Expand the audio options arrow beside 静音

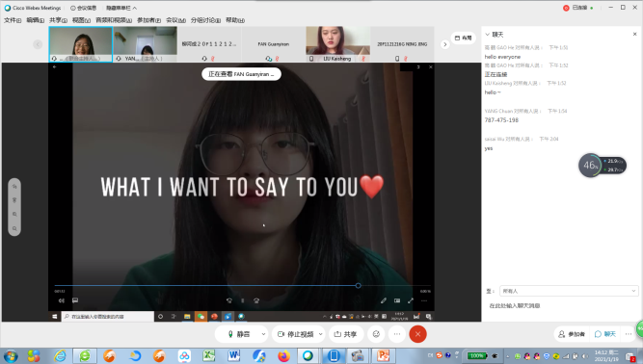[263, 334]
